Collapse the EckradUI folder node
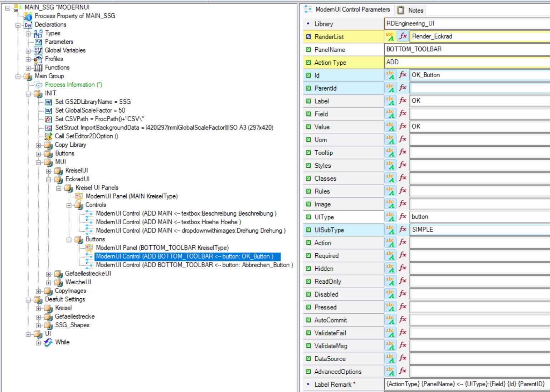The width and height of the screenshot is (550, 392). point(49,180)
